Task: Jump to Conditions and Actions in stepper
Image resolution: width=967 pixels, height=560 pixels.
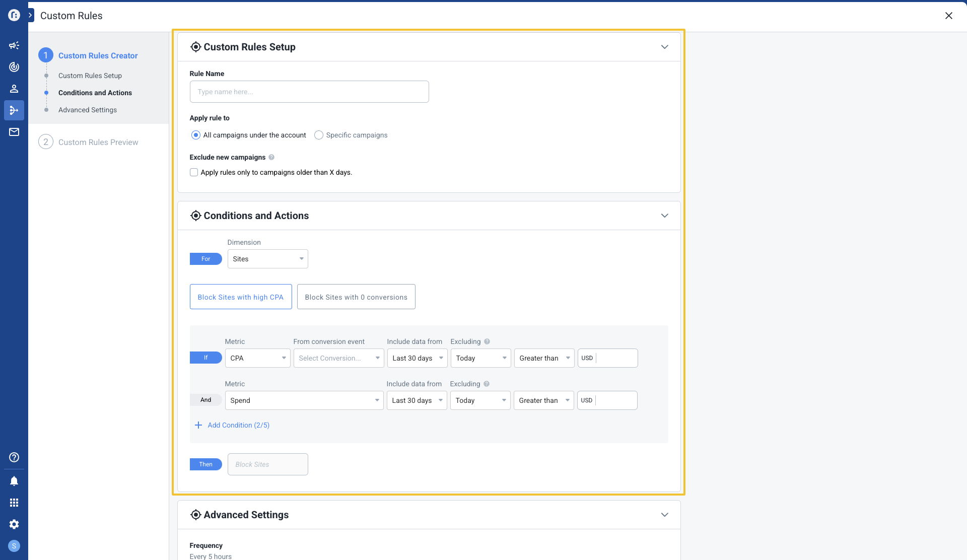Action: (95, 93)
